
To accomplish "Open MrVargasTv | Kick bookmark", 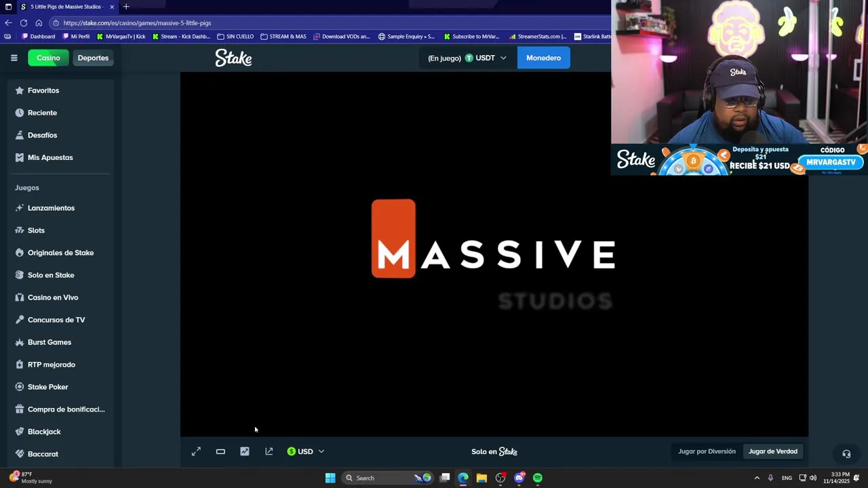I will point(121,37).
